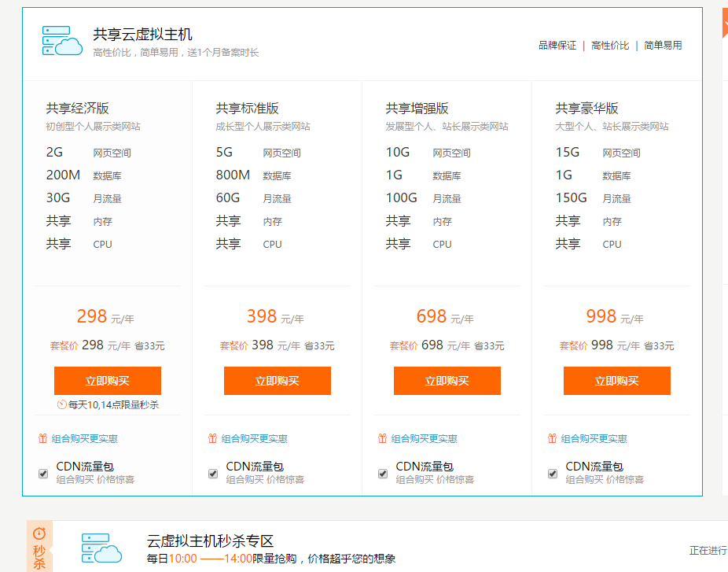Click the 共享经济版 plan title
Viewport: 728px width, 572px height.
pos(78,109)
